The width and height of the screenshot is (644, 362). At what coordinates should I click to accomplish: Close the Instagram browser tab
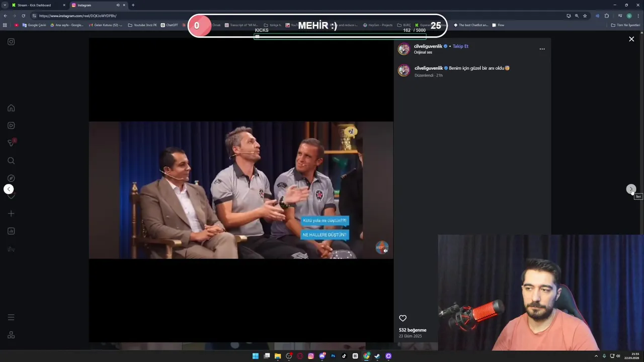coord(124,5)
